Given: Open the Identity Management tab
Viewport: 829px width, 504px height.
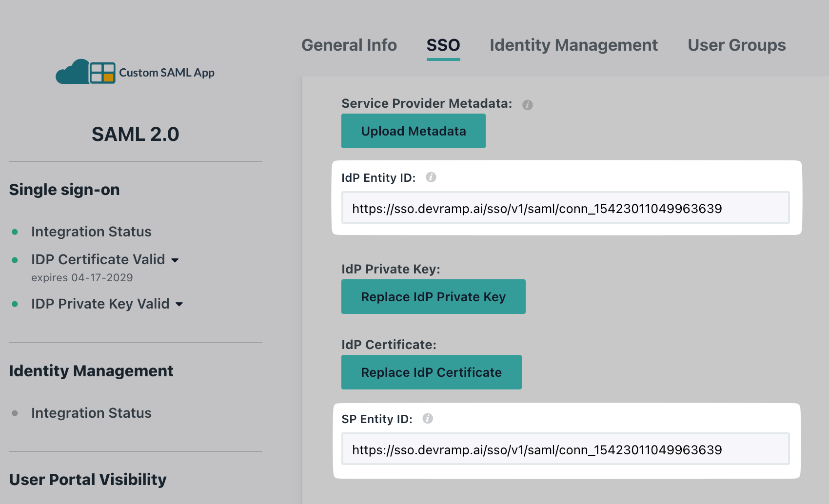Looking at the screenshot, I should pos(573,45).
